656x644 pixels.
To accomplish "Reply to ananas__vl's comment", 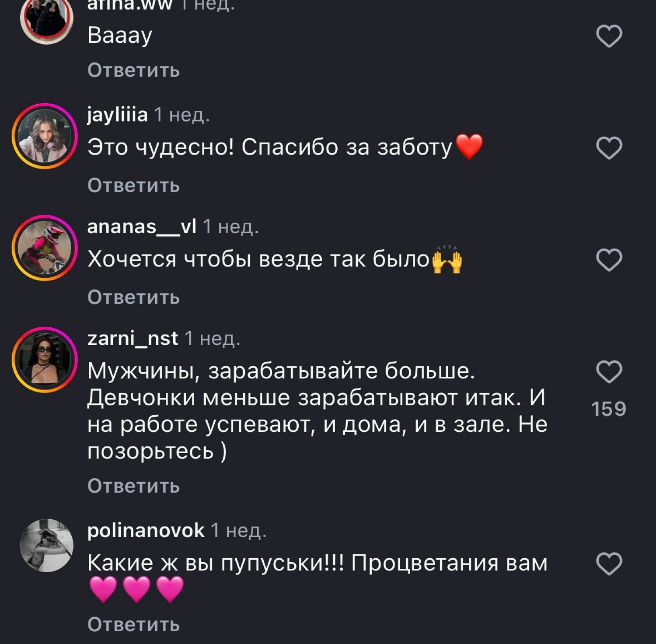I will (x=133, y=297).
